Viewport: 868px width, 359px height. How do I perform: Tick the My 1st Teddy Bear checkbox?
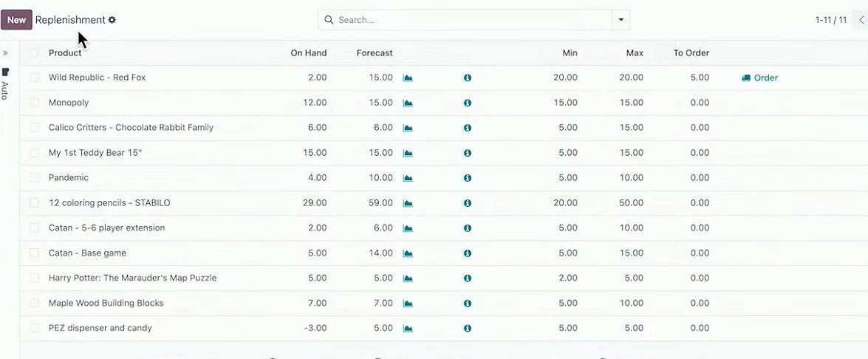tap(34, 153)
